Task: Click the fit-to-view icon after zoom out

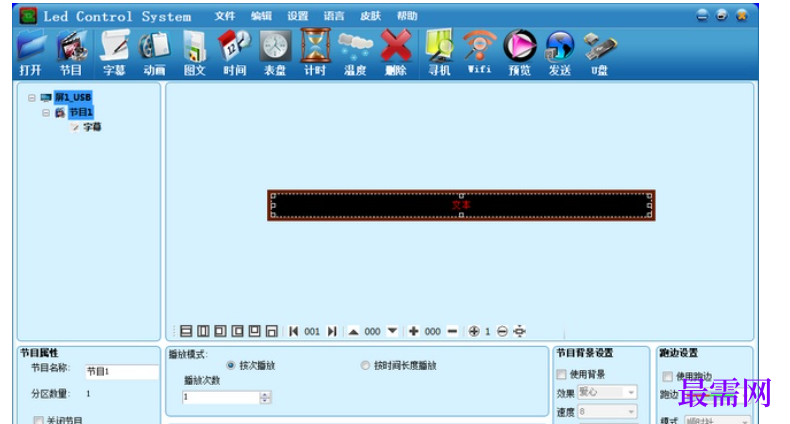Action: tap(519, 331)
